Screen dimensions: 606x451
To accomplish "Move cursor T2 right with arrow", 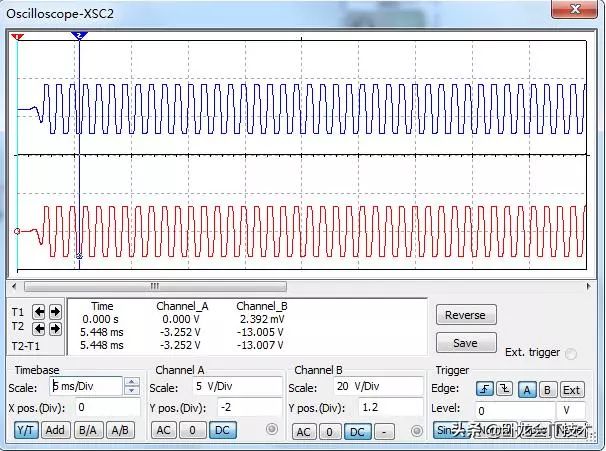I will click(55, 328).
